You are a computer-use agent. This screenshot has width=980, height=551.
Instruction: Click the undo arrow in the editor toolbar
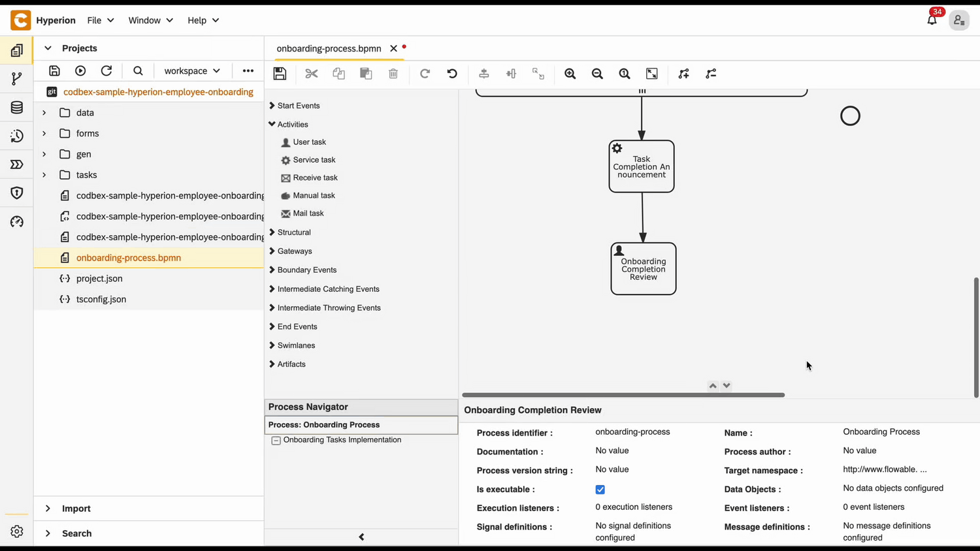pos(452,74)
